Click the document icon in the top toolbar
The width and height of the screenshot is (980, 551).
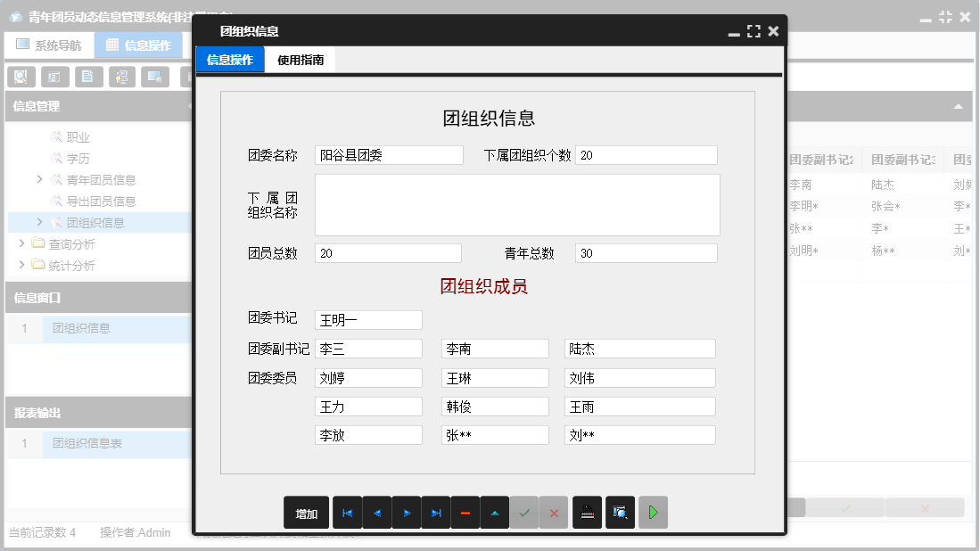[87, 77]
